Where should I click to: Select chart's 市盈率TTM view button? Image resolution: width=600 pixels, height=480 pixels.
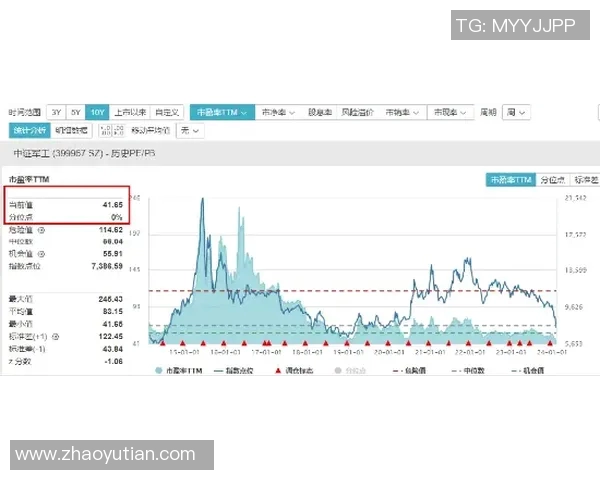coord(511,180)
